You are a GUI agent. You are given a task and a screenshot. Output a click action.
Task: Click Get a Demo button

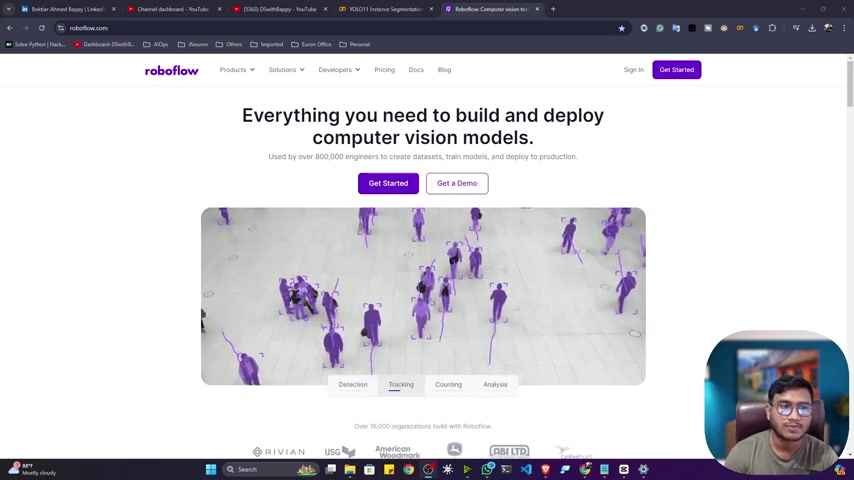point(457,183)
